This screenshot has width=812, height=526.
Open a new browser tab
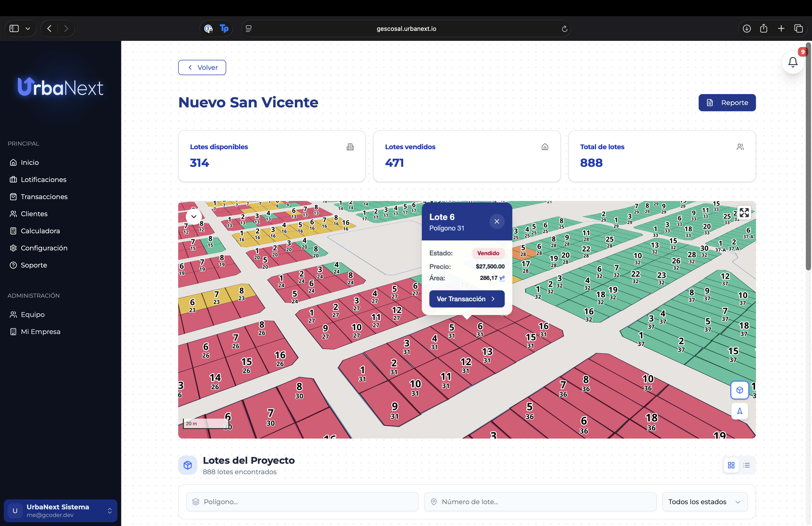click(781, 29)
